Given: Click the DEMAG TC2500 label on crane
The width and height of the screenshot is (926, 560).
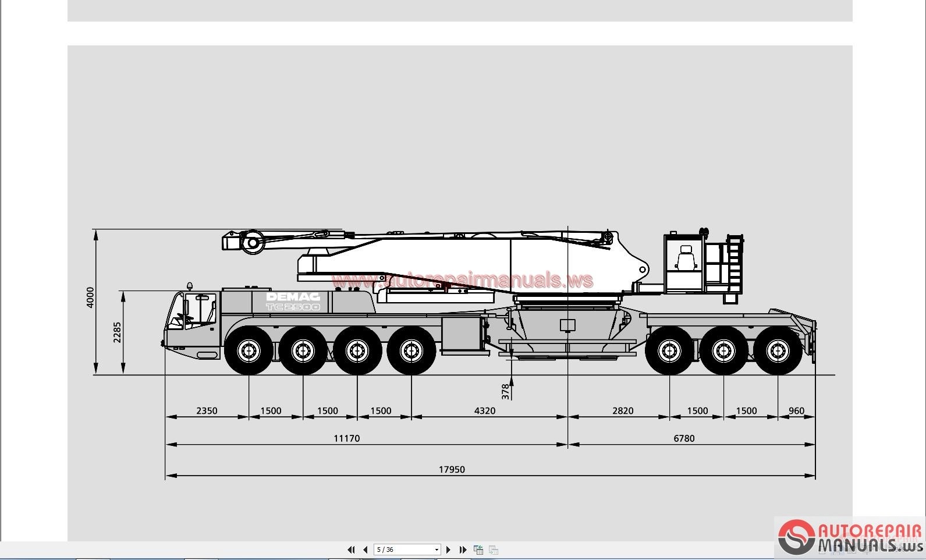Looking at the screenshot, I should pyautogui.click(x=293, y=302).
